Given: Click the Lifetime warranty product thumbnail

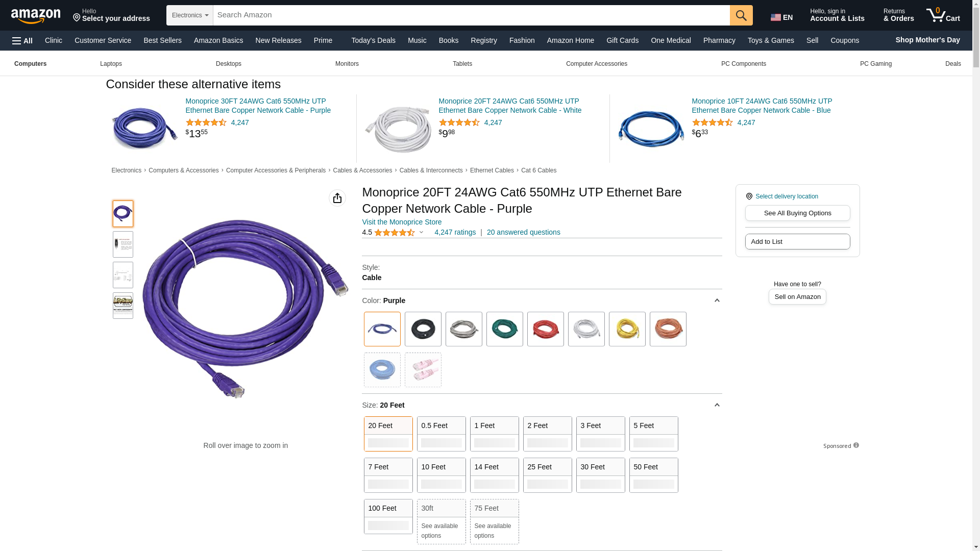Looking at the screenshot, I should point(122,306).
